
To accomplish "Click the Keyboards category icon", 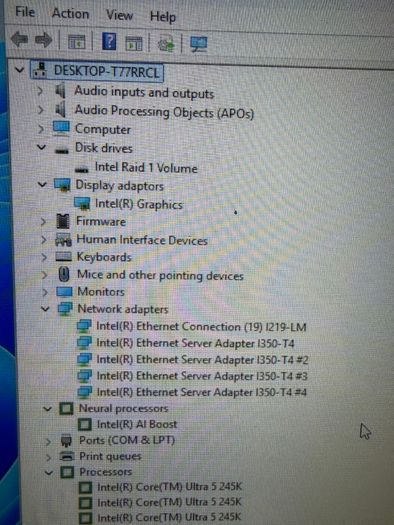I will (x=64, y=257).
